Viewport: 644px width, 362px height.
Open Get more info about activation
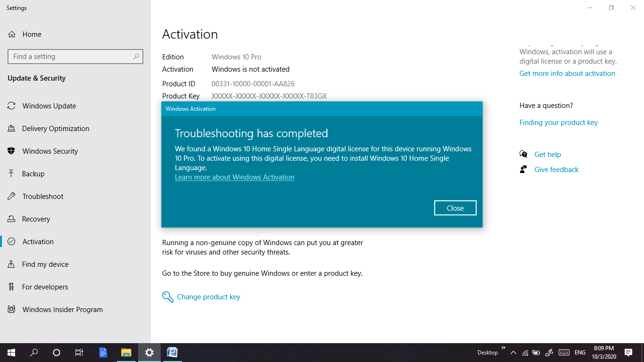coord(567,74)
